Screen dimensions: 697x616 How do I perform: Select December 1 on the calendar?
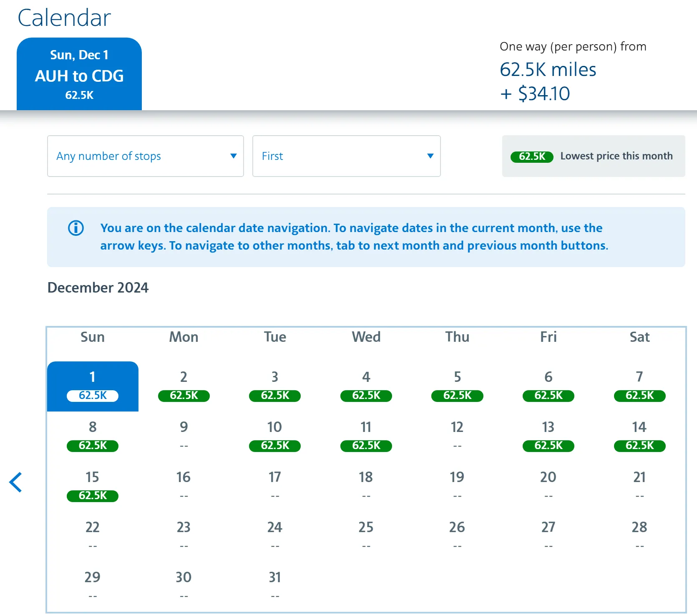point(93,386)
